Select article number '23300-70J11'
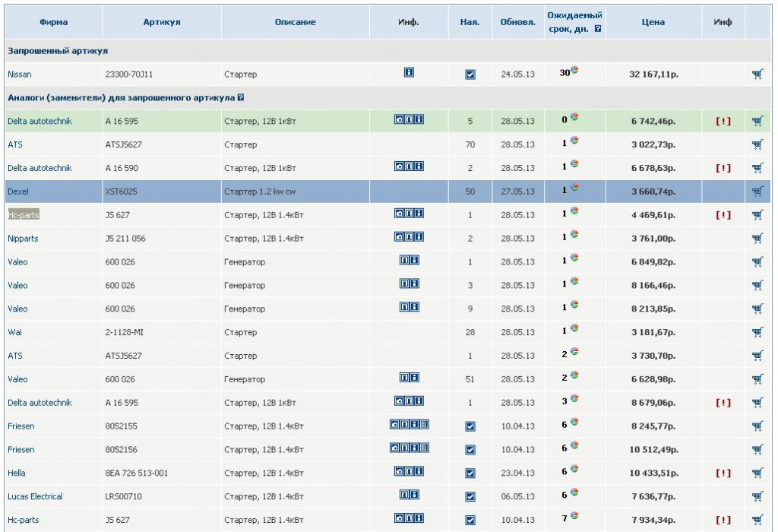The width and height of the screenshot is (778, 532). coord(129,74)
